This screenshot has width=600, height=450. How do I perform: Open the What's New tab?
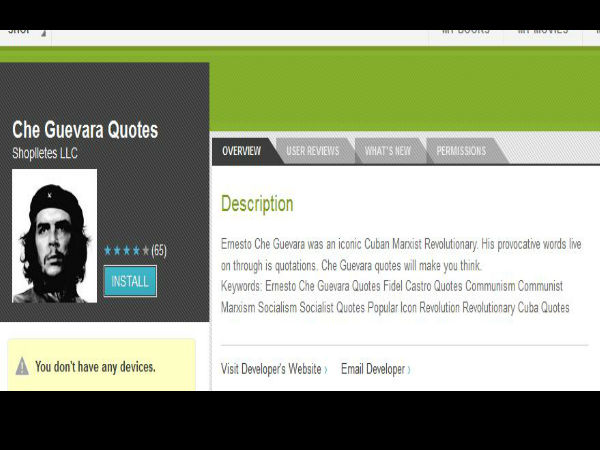point(388,151)
